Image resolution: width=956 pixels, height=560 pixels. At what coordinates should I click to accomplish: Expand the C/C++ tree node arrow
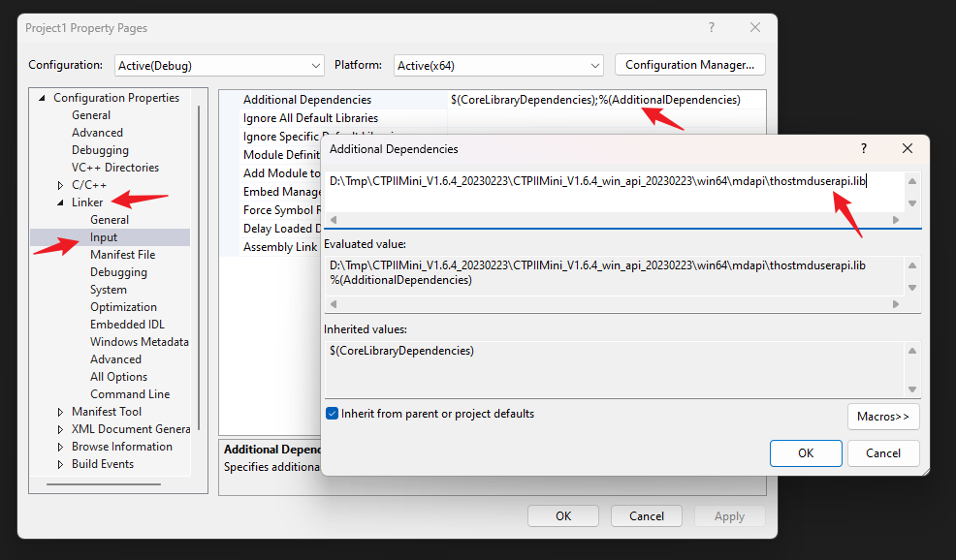[60, 185]
